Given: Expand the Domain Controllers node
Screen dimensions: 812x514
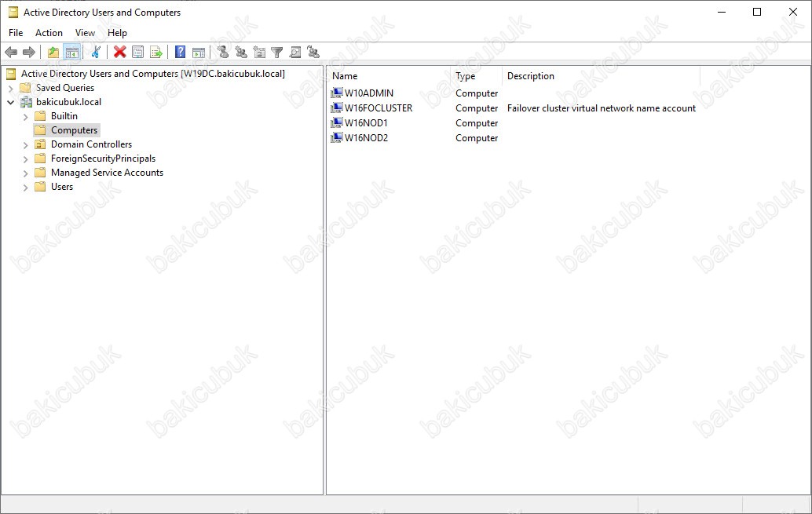Looking at the screenshot, I should coord(25,145).
